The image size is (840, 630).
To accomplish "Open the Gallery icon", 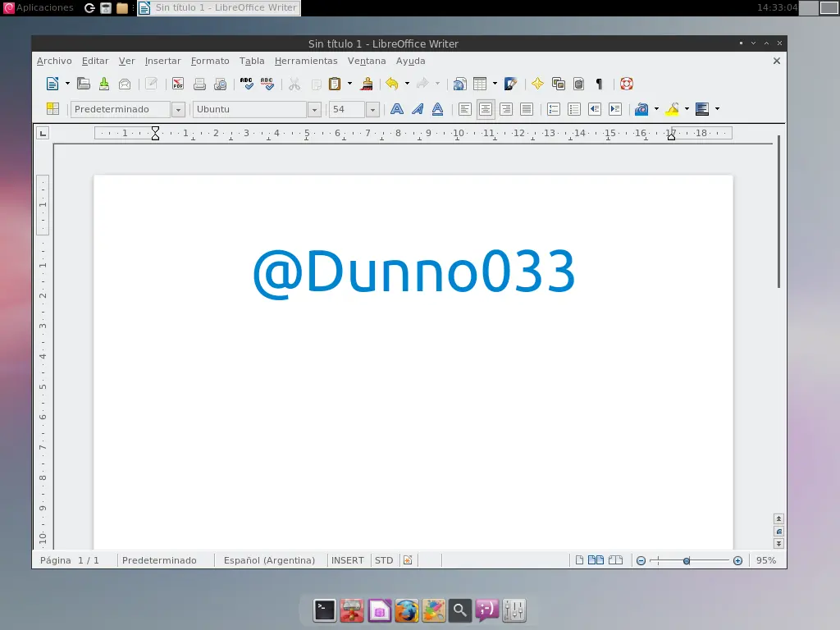I will pos(558,84).
